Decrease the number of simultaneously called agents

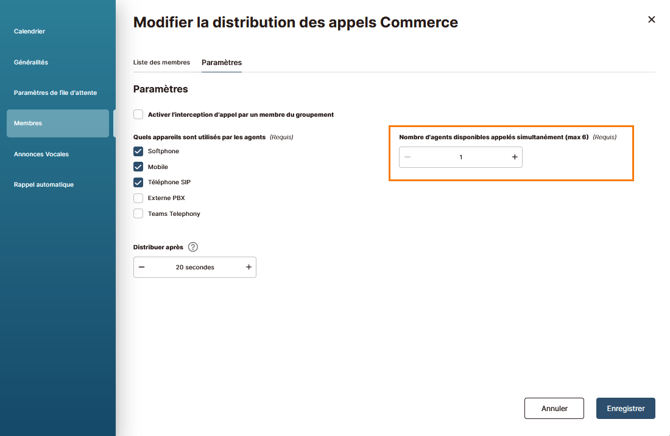407,157
